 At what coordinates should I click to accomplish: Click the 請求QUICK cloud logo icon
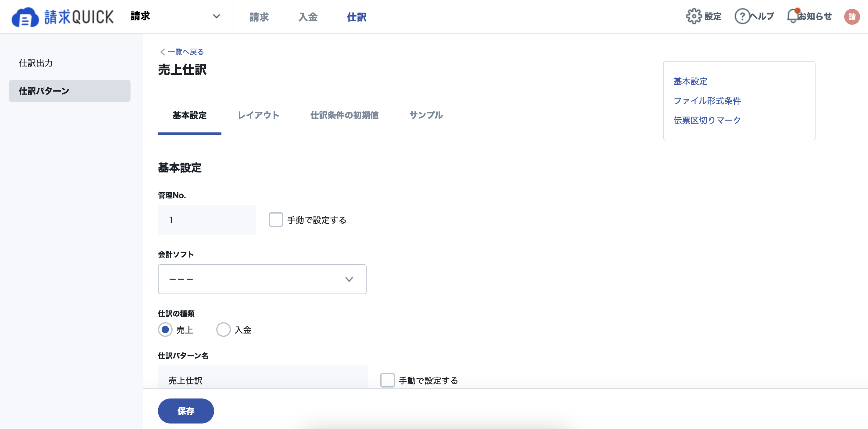(25, 17)
